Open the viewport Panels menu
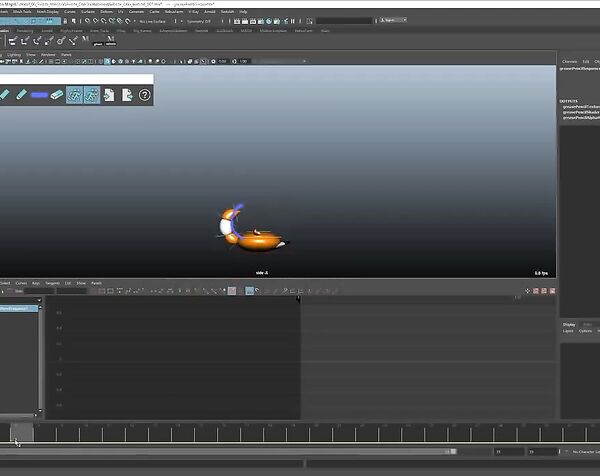 (x=66, y=55)
